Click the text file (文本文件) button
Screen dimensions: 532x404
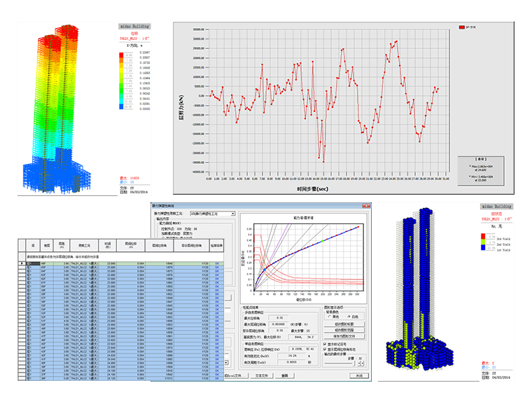(262, 375)
